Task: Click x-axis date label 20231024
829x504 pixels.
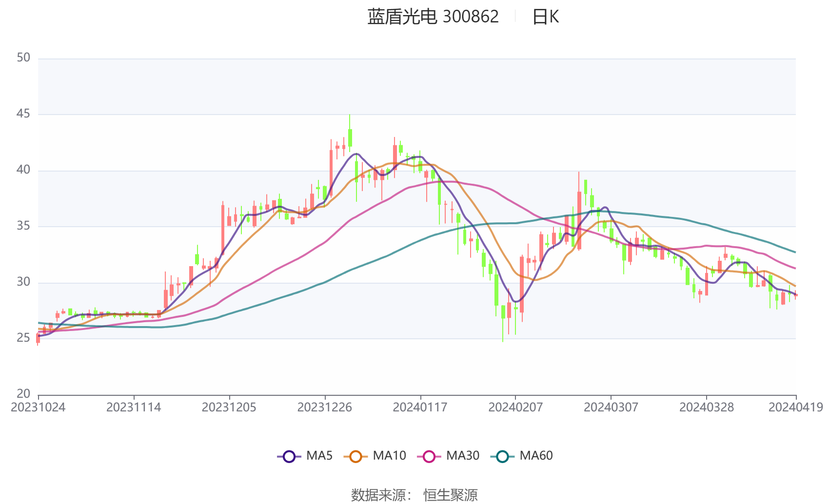Action: point(38,407)
